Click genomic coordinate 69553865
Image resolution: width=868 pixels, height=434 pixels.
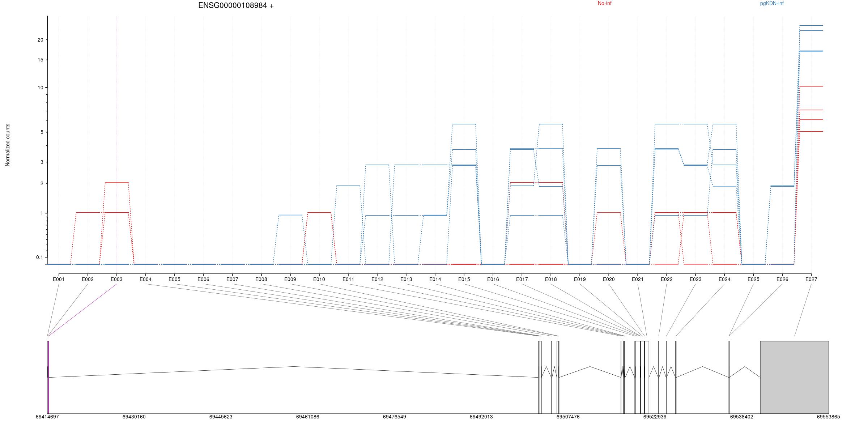pos(829,417)
